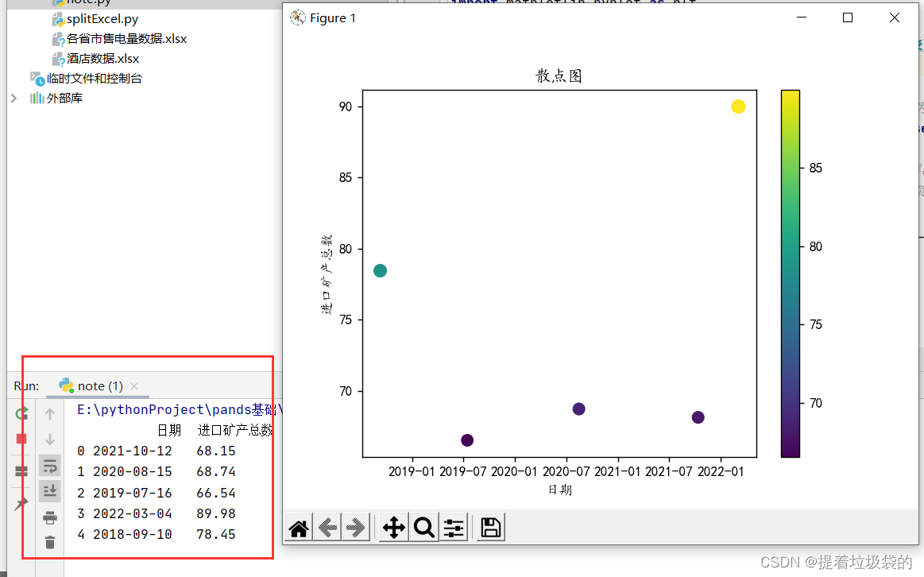The height and width of the screenshot is (577, 924).
Task: Click the Figure 1 window icon
Action: click(298, 17)
